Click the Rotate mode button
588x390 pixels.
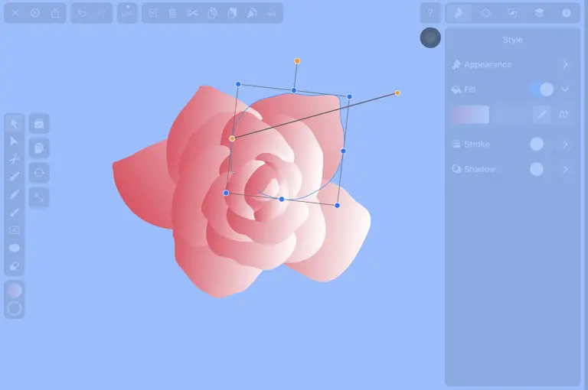[39, 173]
